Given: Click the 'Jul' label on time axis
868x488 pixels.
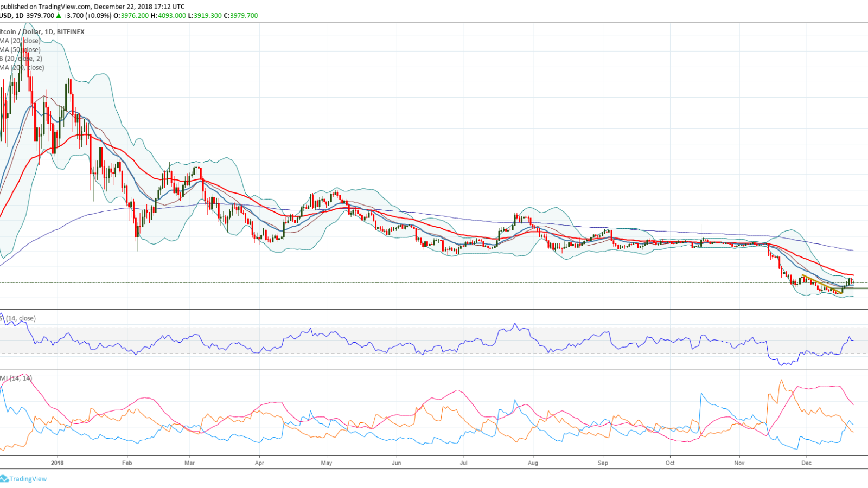Looking at the screenshot, I should (x=464, y=463).
